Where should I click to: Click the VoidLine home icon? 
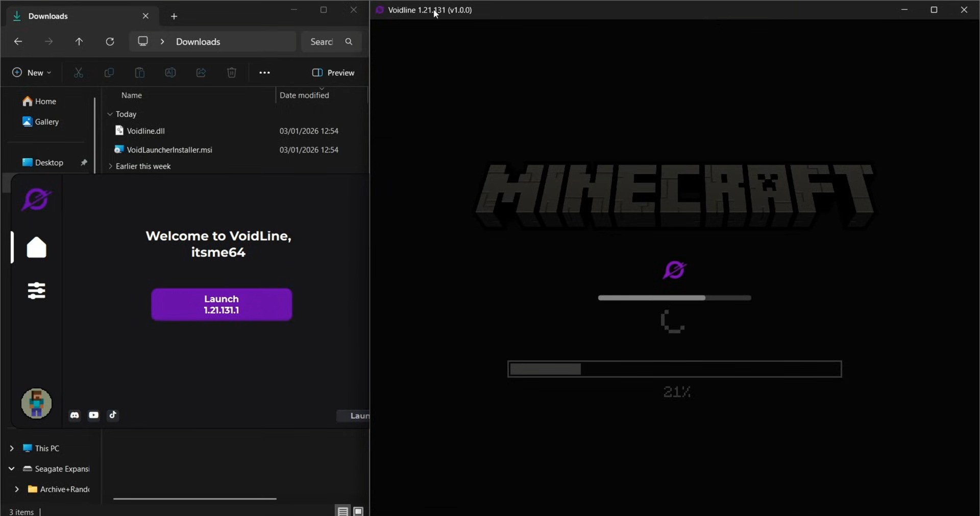36,248
